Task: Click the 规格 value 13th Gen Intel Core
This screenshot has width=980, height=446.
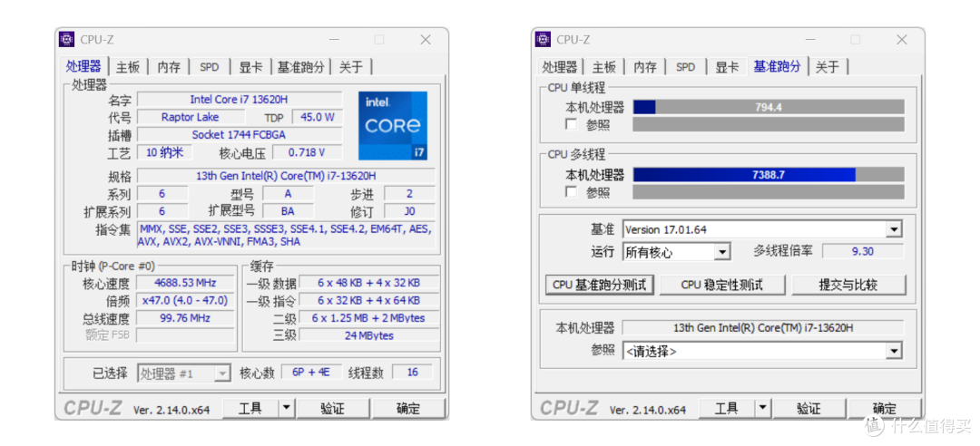Action: pyautogui.click(x=286, y=176)
